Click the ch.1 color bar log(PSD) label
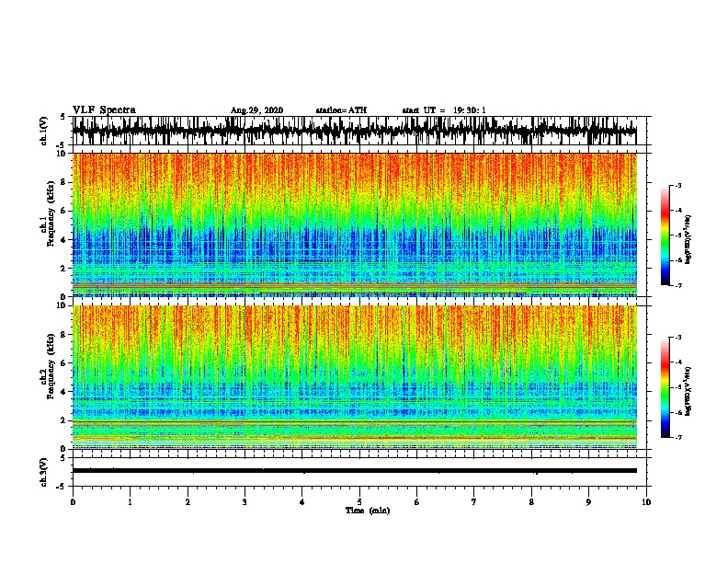 click(688, 239)
